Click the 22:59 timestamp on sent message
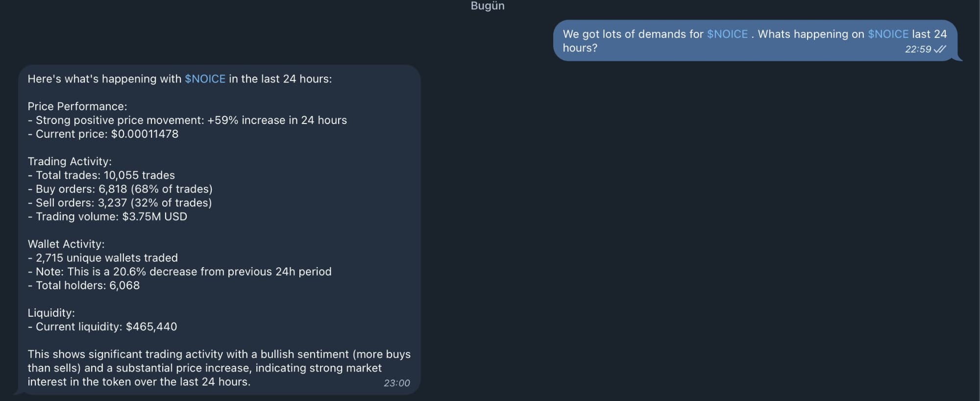This screenshot has height=401, width=980. point(917,49)
